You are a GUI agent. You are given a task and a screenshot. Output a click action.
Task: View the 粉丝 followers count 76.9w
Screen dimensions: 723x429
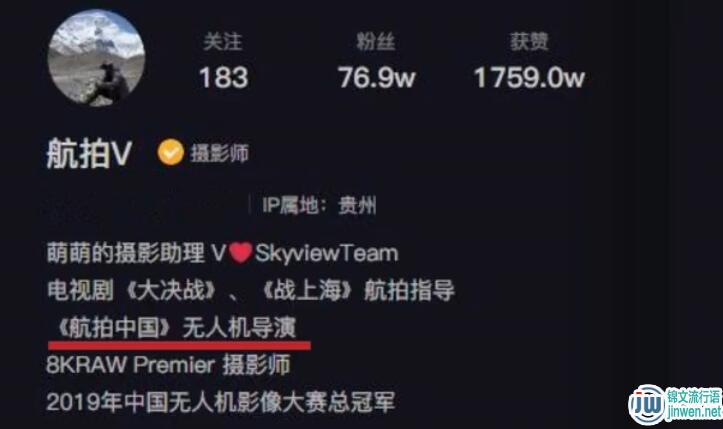click(x=377, y=77)
